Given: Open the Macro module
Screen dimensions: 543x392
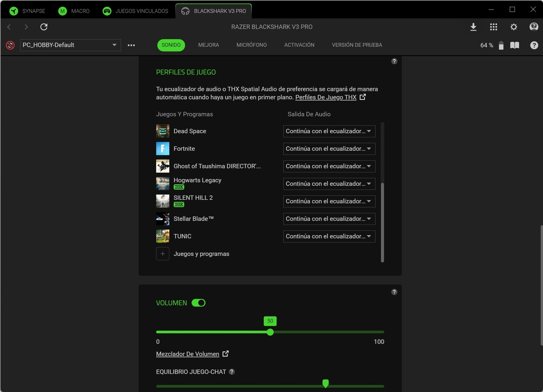Looking at the screenshot, I should tap(74, 11).
